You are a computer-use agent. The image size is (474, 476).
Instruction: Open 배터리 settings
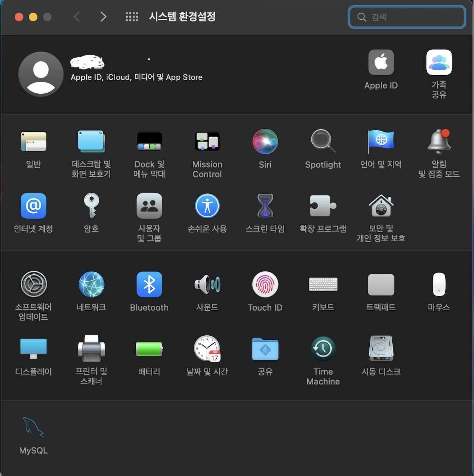(149, 348)
